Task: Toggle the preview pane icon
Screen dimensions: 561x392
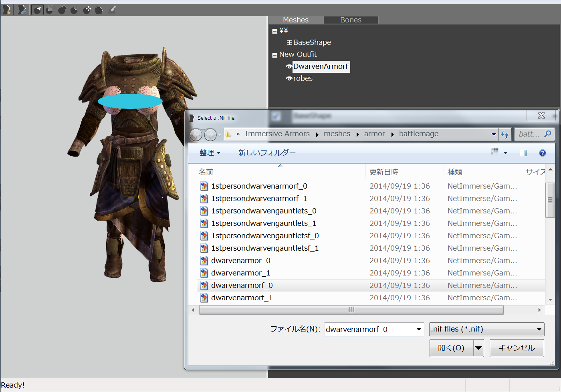Action: [523, 153]
